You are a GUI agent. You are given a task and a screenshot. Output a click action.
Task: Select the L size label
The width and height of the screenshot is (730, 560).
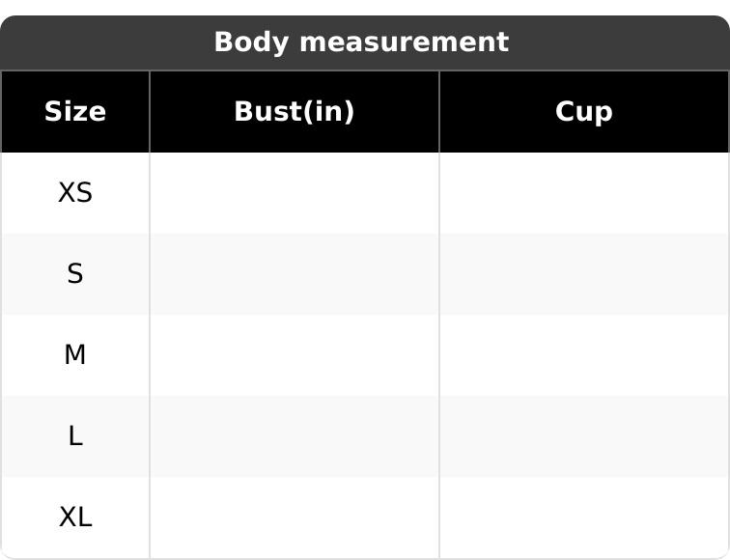click(75, 436)
